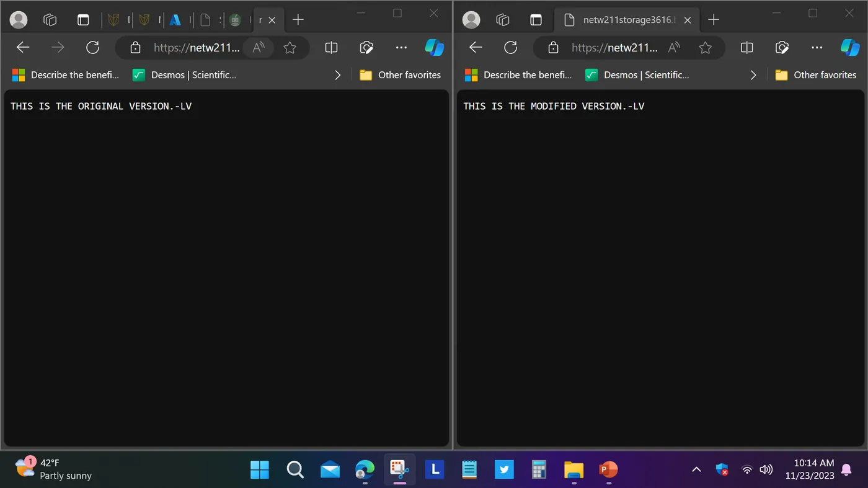868x488 pixels.
Task: Open tab actions menu in left Edge window
Action: (x=83, y=20)
